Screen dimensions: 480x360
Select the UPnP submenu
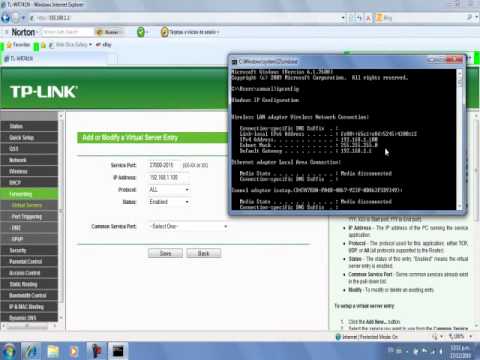[x=29, y=239]
